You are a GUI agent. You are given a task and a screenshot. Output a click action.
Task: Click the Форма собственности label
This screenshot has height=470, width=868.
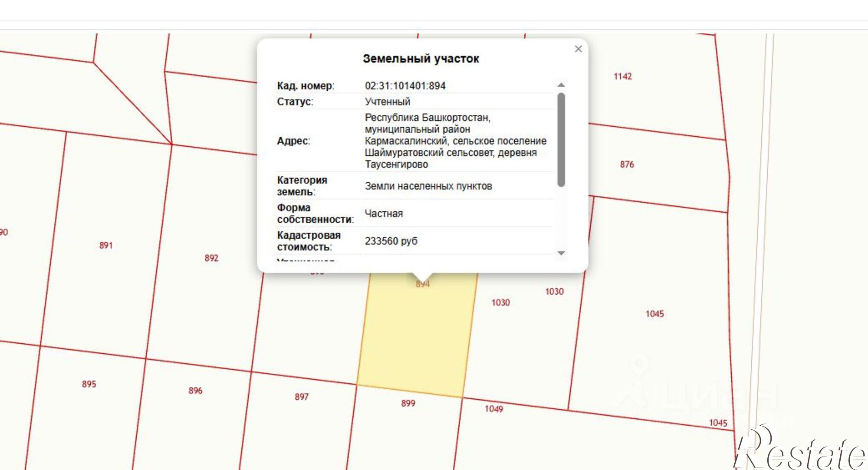pyautogui.click(x=315, y=214)
